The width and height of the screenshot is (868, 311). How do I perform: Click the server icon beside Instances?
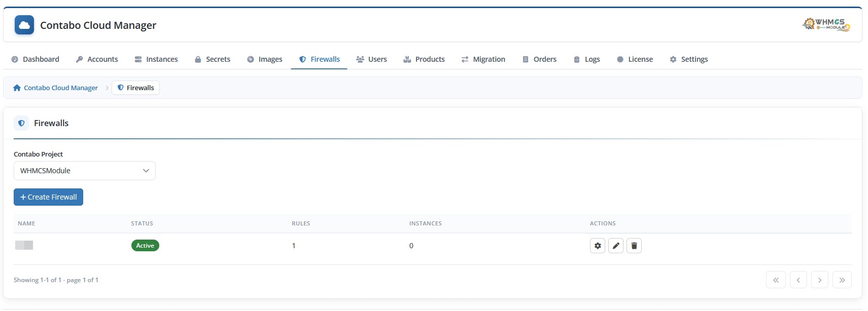point(138,59)
